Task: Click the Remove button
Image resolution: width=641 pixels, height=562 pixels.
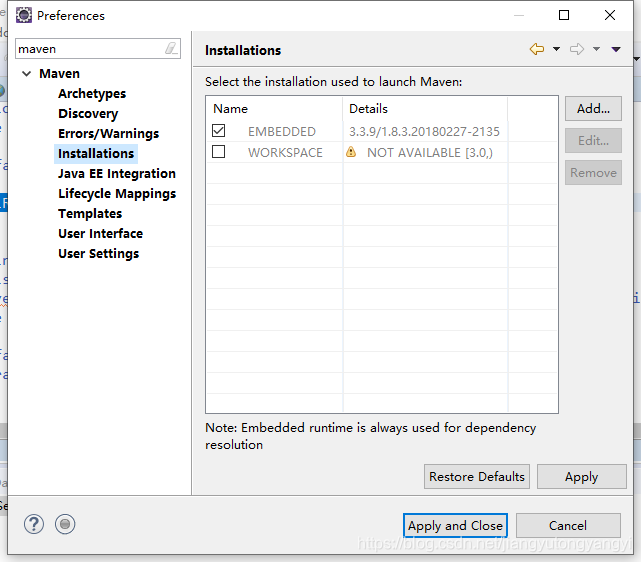Action: coord(593,172)
